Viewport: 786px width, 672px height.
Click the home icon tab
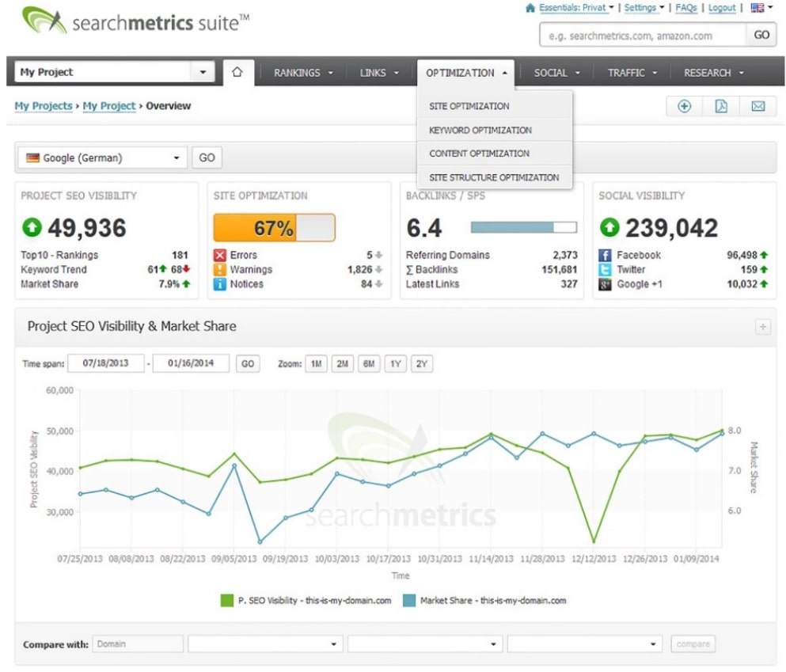coord(237,72)
